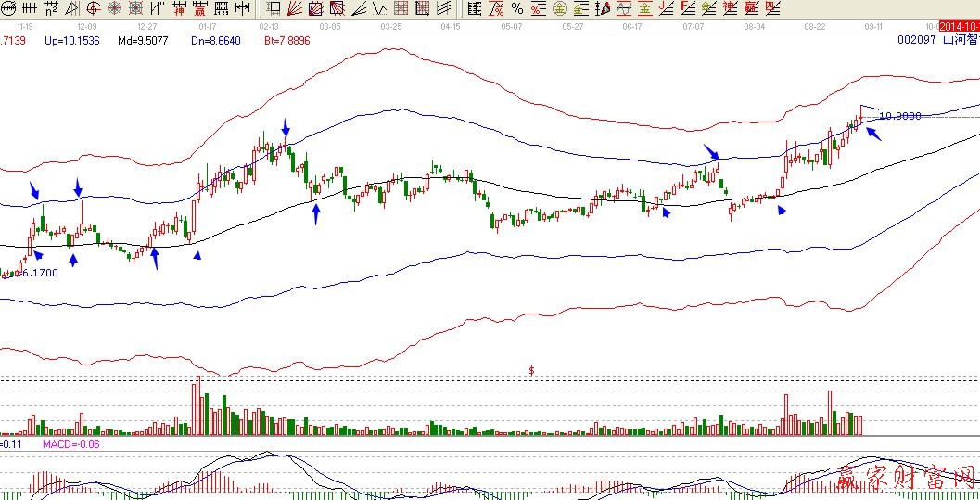Select the n-squared drawing tool

[50, 8]
